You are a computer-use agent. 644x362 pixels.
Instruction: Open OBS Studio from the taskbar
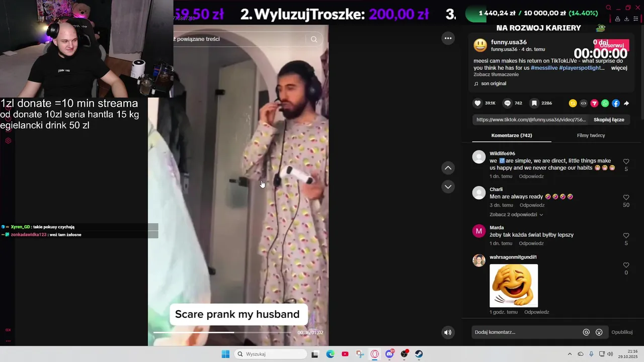pos(404,354)
